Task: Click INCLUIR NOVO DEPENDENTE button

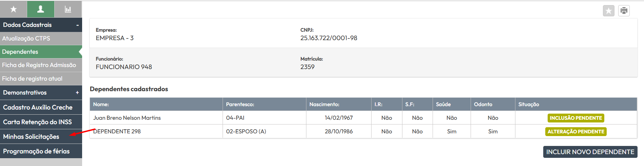Action: click(590, 152)
